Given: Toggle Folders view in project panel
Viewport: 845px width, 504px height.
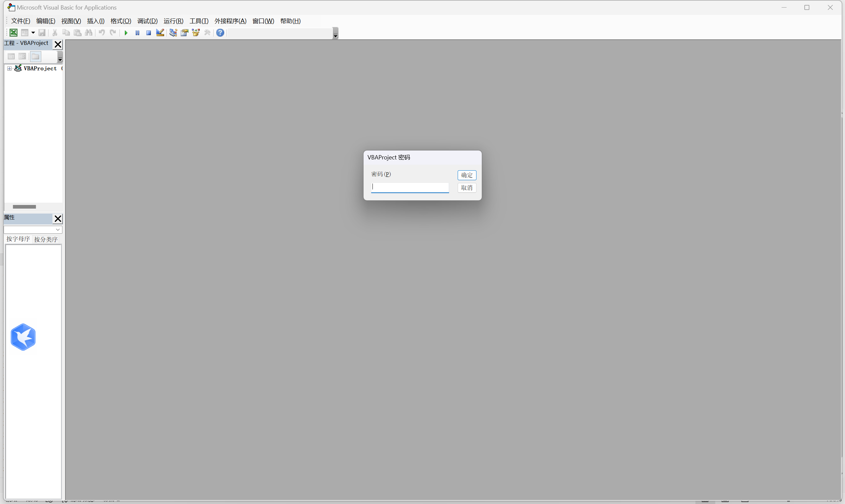Looking at the screenshot, I should click(35, 56).
